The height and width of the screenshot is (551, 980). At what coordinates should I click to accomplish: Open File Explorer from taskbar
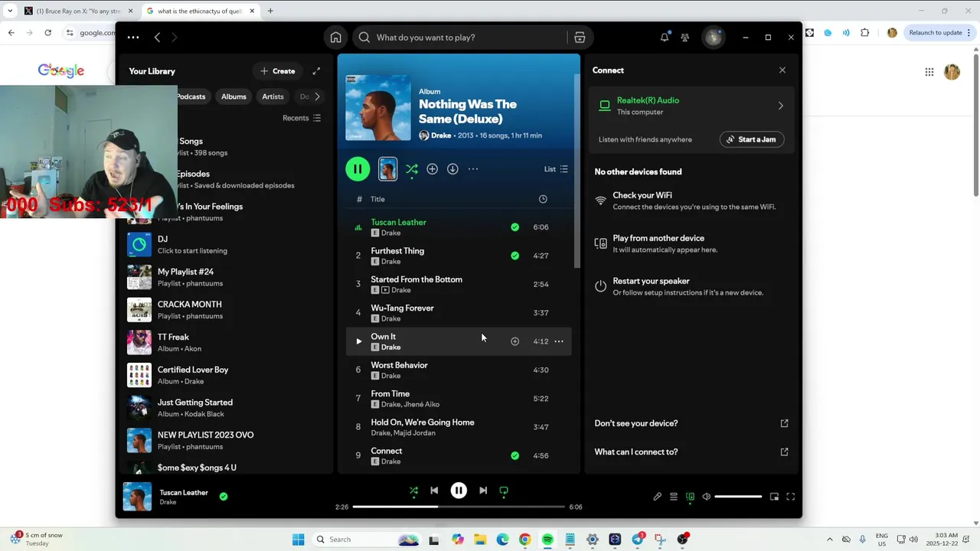tap(480, 540)
